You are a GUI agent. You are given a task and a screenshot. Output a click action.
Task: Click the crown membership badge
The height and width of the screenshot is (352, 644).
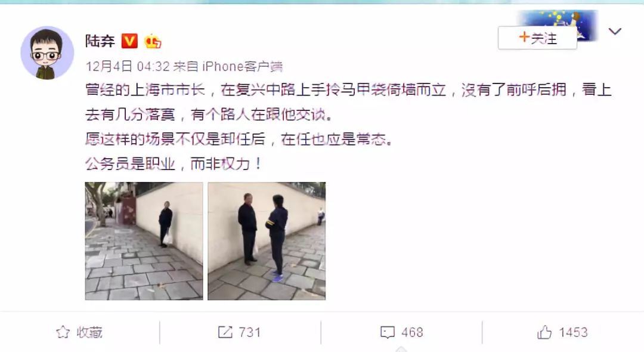153,41
